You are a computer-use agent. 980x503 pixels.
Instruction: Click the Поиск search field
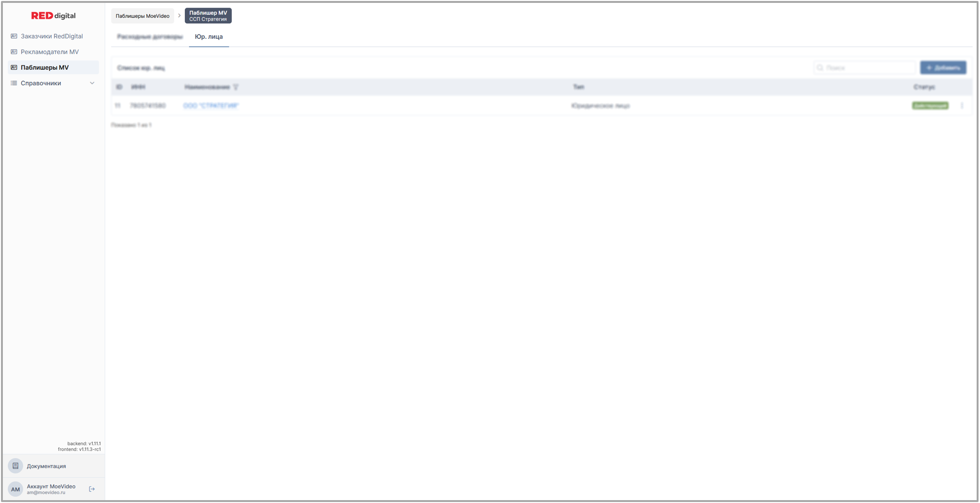[867, 68]
